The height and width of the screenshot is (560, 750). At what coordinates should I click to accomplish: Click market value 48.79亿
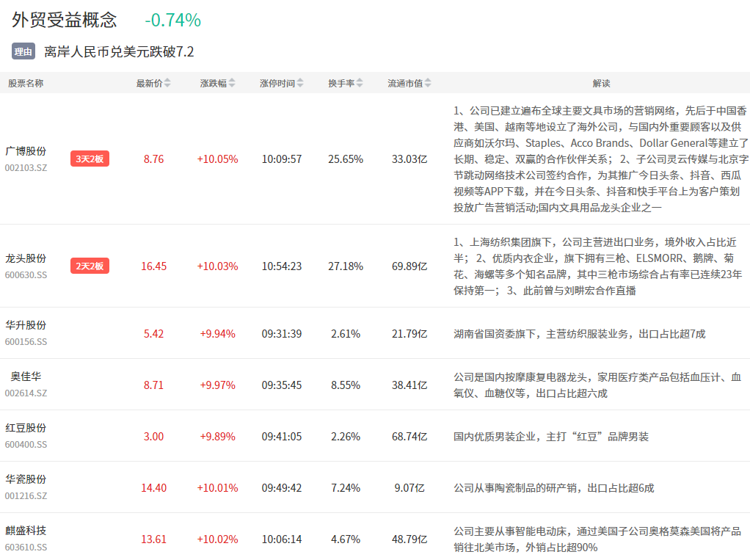409,539
